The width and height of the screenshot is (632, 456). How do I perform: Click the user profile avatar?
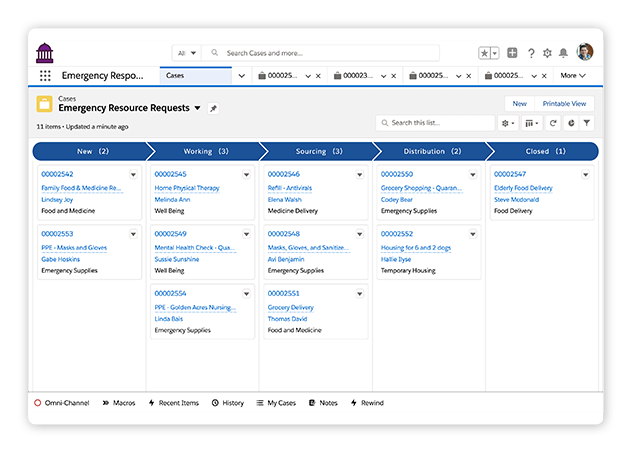click(x=585, y=52)
